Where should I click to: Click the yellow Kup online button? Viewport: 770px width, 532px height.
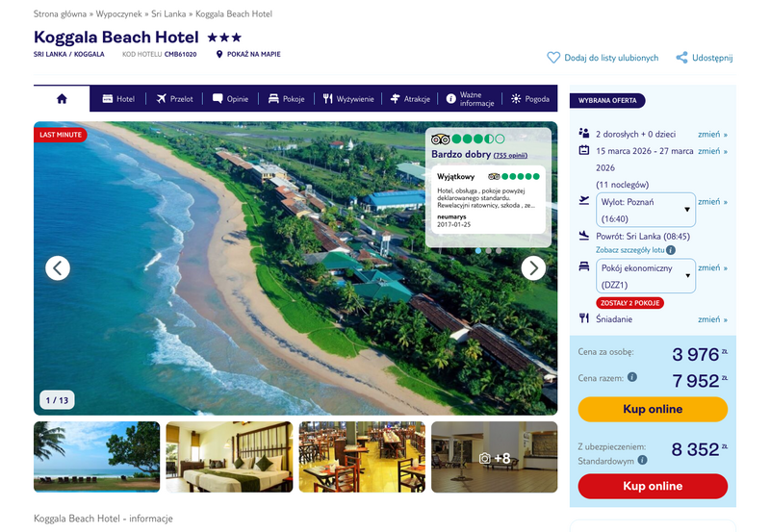(x=653, y=409)
